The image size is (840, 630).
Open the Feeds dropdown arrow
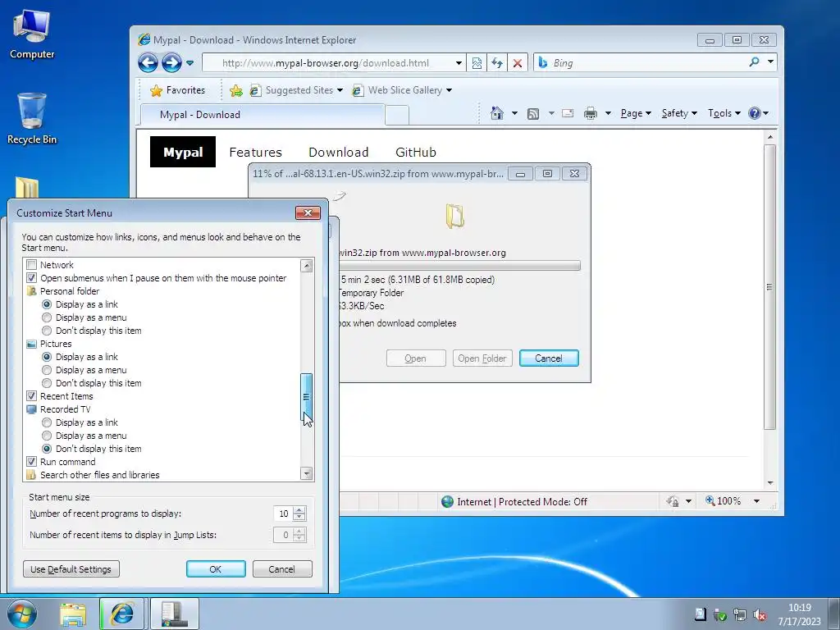tap(551, 113)
